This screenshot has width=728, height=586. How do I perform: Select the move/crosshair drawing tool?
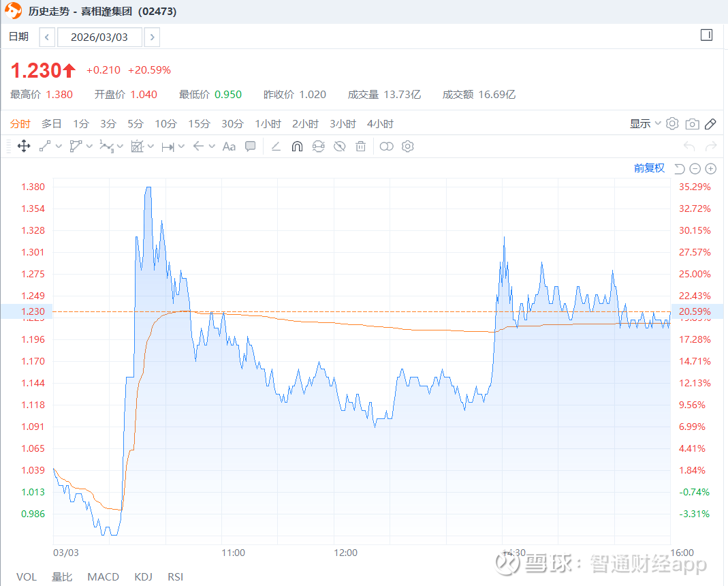click(23, 146)
